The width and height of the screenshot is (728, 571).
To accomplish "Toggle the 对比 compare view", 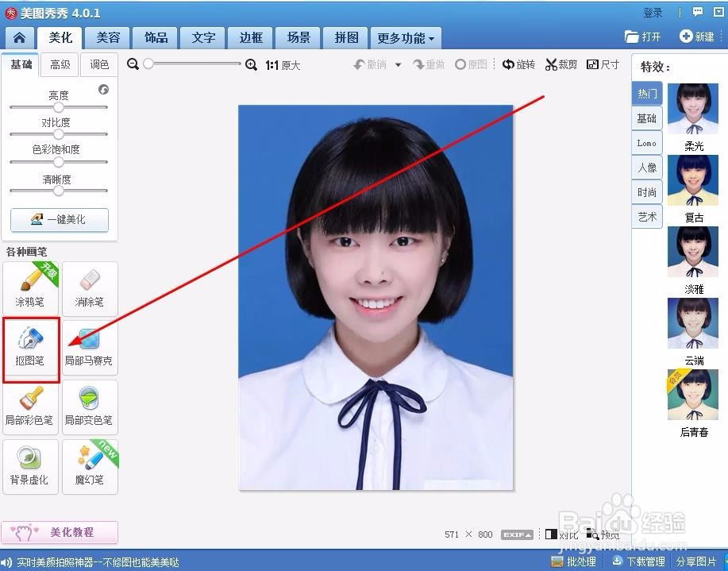I will click(561, 534).
